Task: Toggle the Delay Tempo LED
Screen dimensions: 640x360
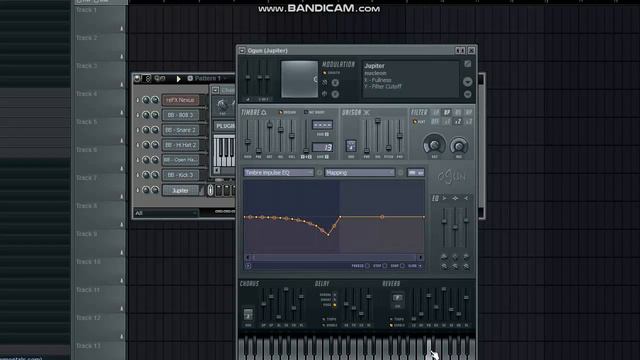Action: pos(324,320)
